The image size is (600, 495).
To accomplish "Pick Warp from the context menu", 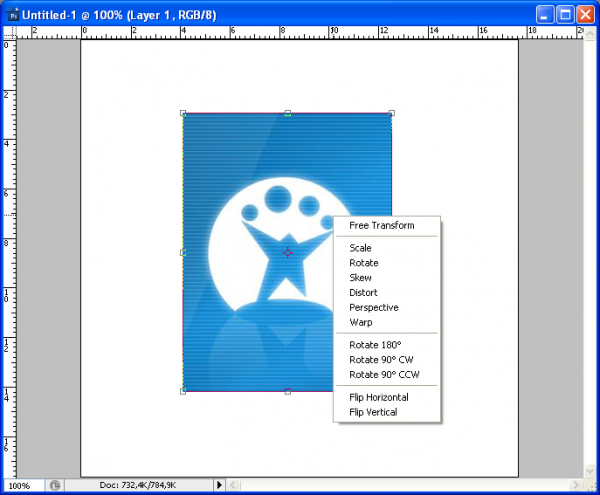I will pos(360,323).
